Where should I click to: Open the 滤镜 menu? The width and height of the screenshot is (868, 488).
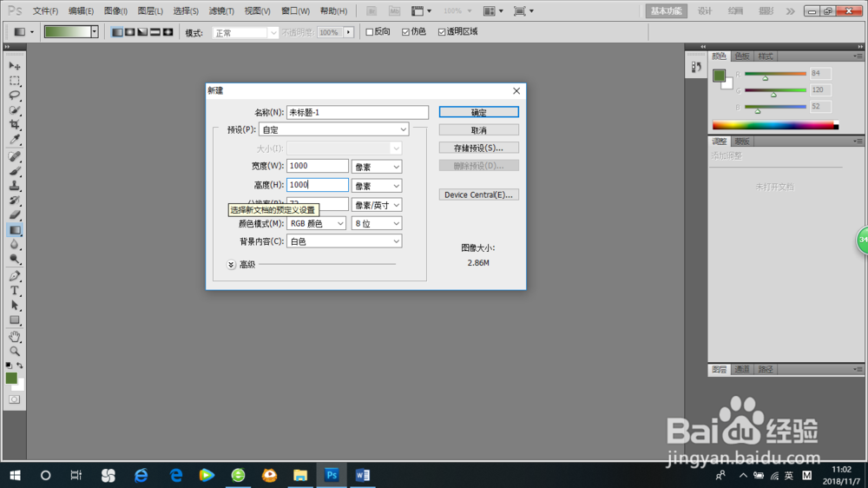coord(221,11)
